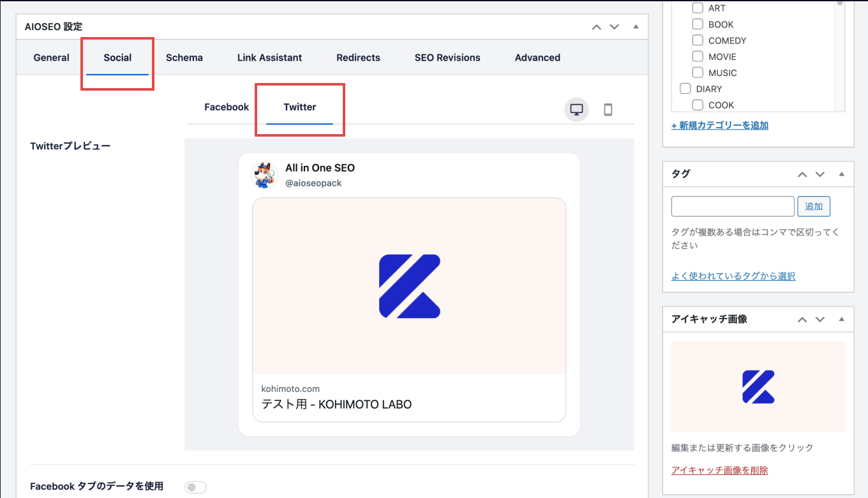
Task: Collapse the アイキャッチ画像 panel
Action: click(841, 319)
